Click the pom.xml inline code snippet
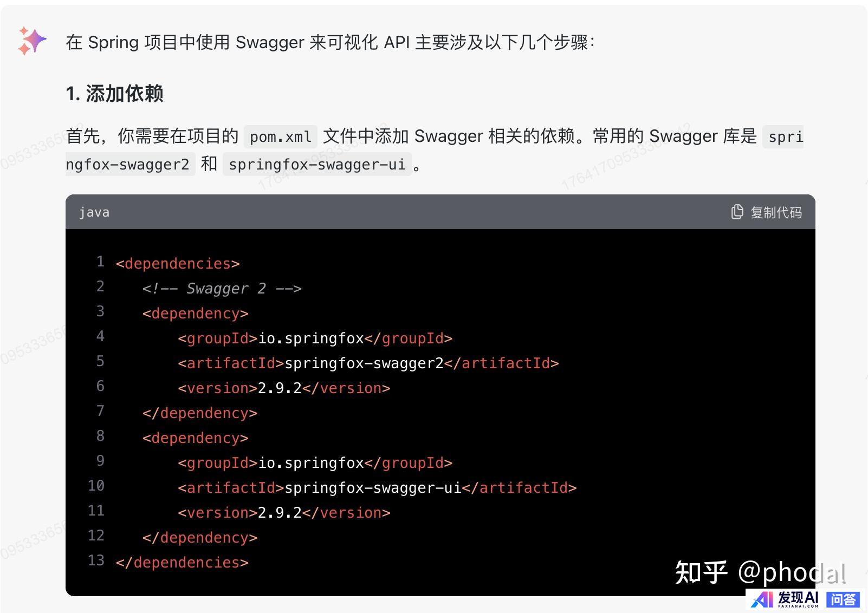Image resolution: width=868 pixels, height=613 pixels. tap(281, 136)
